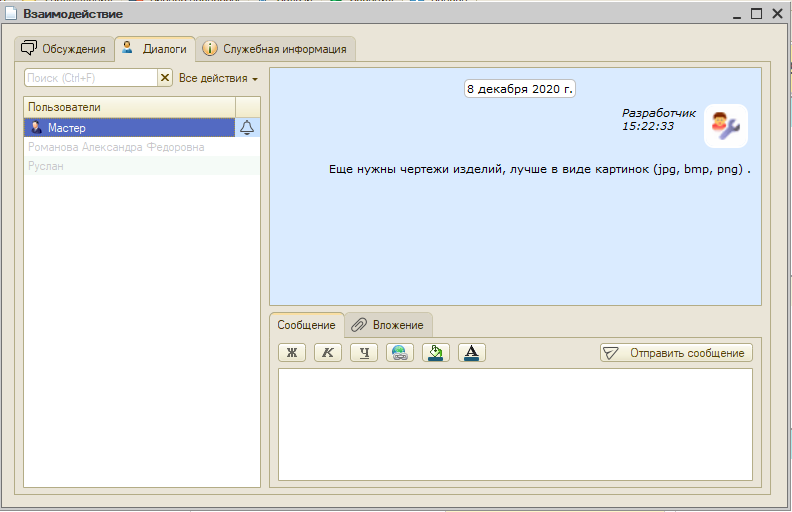Open the Все действия dropdown menu
The width and height of the screenshot is (792, 512).
(x=218, y=78)
